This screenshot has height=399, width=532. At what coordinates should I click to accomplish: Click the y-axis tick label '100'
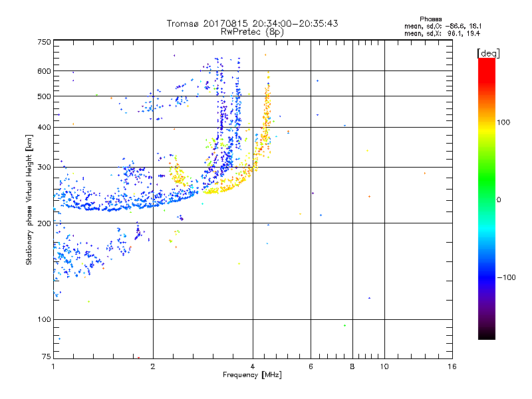coord(44,320)
